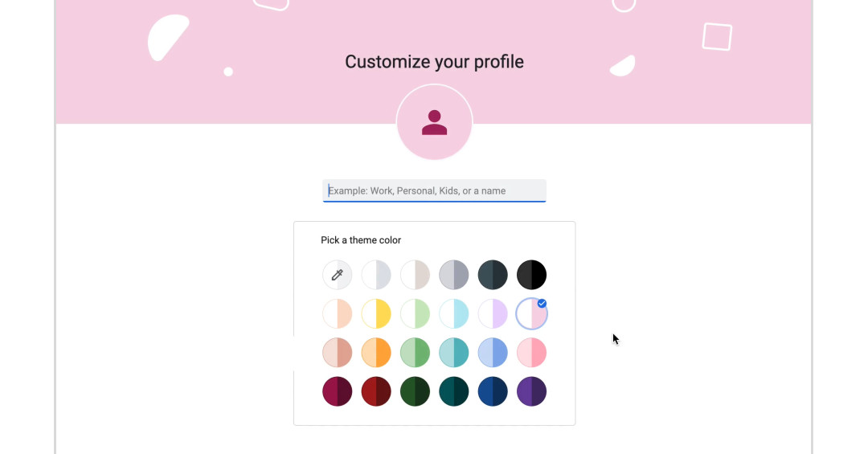Screen dimensions: 868x454
Task: Choose the dark slate theme swatch
Action: click(493, 275)
